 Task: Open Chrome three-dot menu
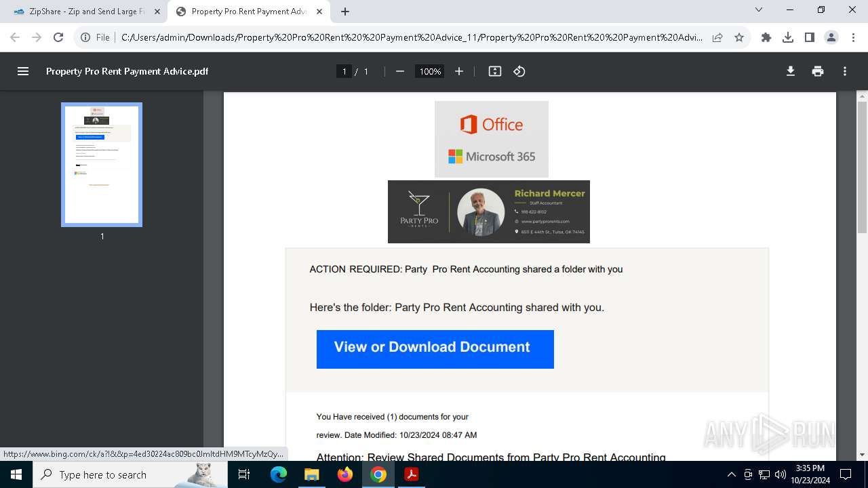(853, 37)
